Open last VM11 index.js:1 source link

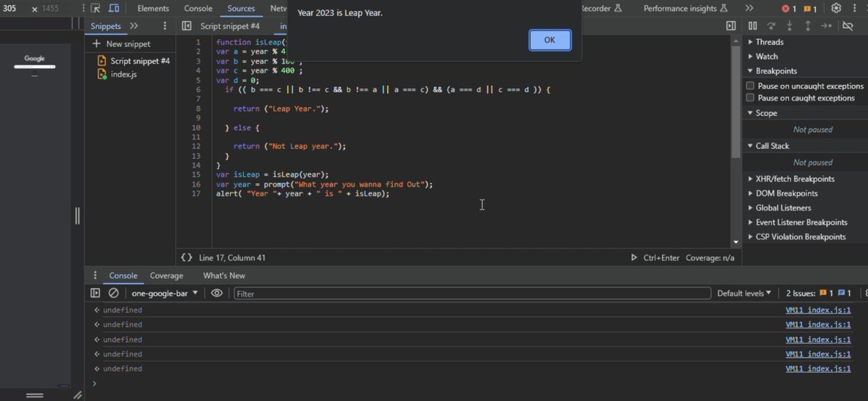pyautogui.click(x=818, y=368)
